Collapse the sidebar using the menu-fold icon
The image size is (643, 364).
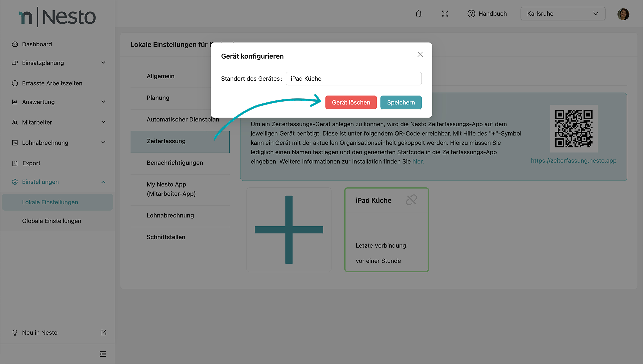pos(103,354)
